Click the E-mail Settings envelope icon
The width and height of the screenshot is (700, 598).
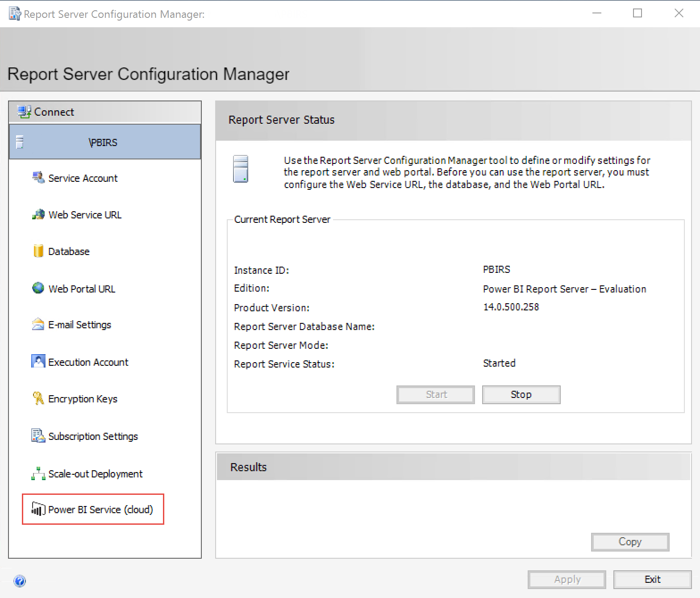(x=38, y=324)
